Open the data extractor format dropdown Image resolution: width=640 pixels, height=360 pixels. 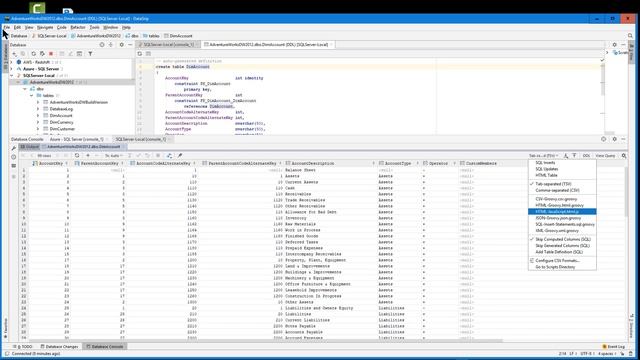[544, 156]
